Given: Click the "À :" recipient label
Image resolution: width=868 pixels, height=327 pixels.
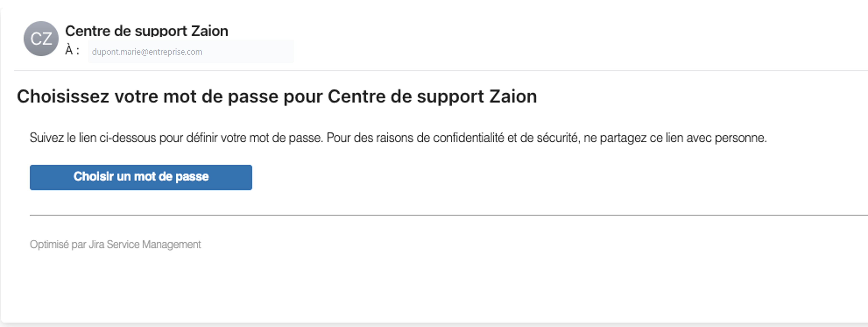Looking at the screenshot, I should [x=72, y=51].
